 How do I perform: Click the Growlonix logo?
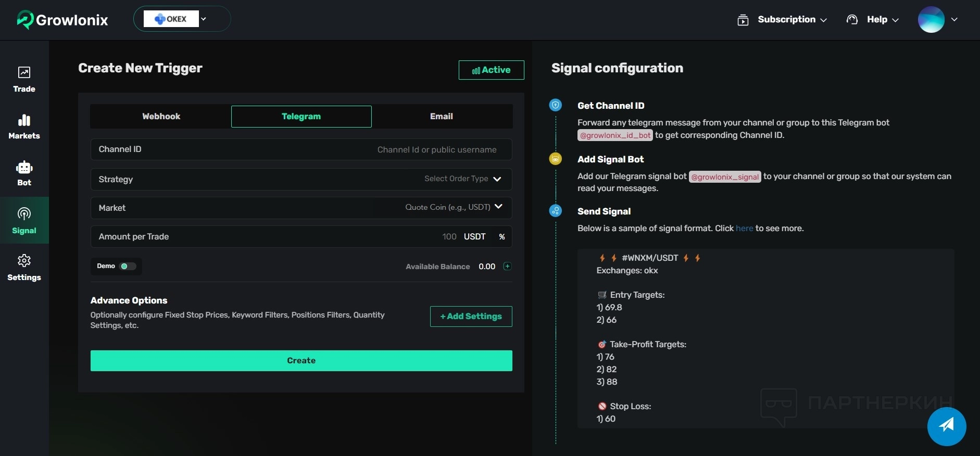click(x=62, y=20)
